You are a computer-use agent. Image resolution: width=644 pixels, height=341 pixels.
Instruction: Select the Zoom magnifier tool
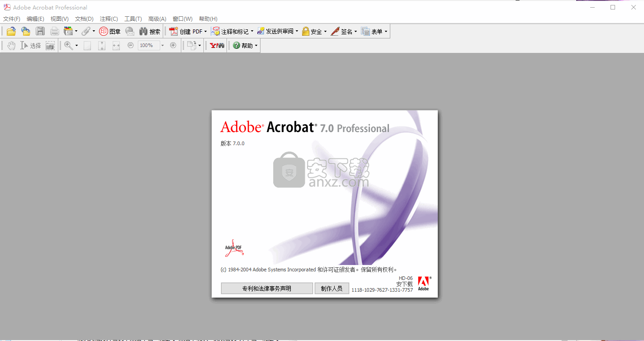(68, 45)
